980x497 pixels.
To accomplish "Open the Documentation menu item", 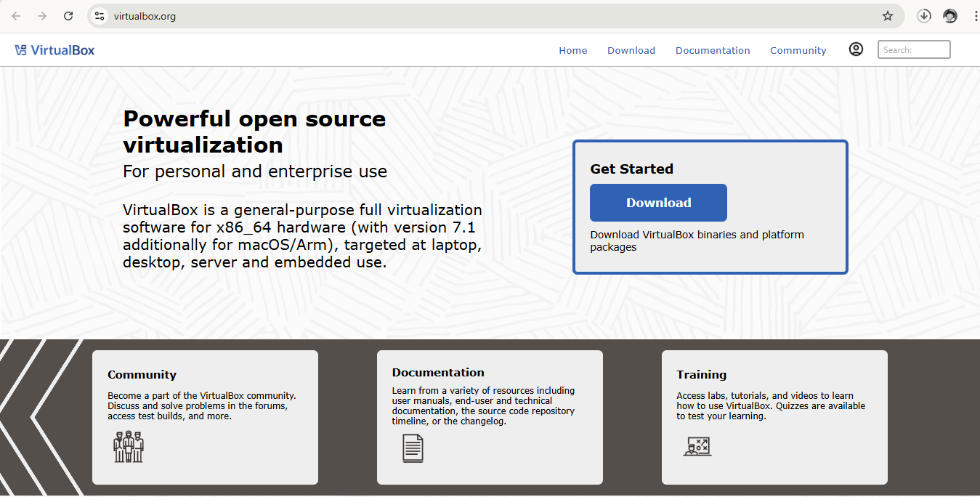I will pyautogui.click(x=713, y=50).
